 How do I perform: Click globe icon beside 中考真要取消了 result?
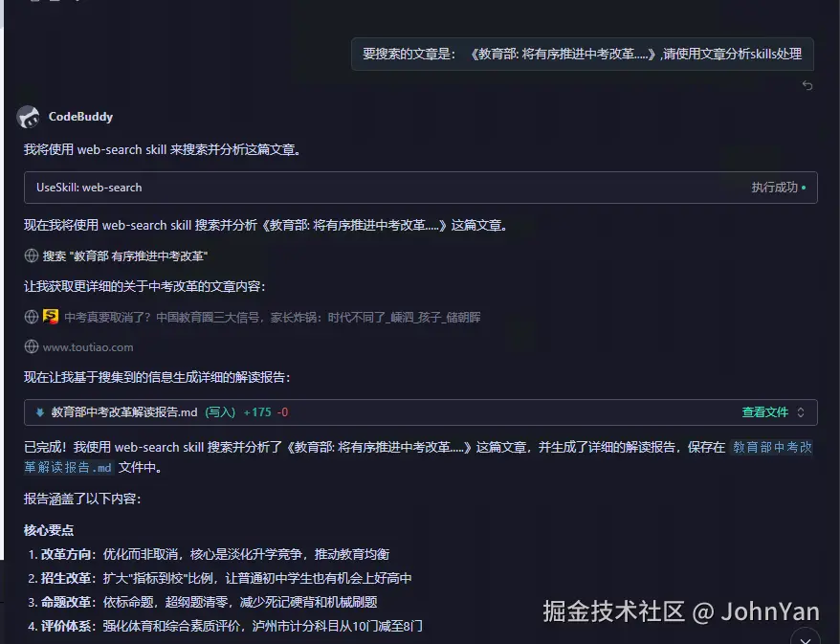click(x=32, y=317)
